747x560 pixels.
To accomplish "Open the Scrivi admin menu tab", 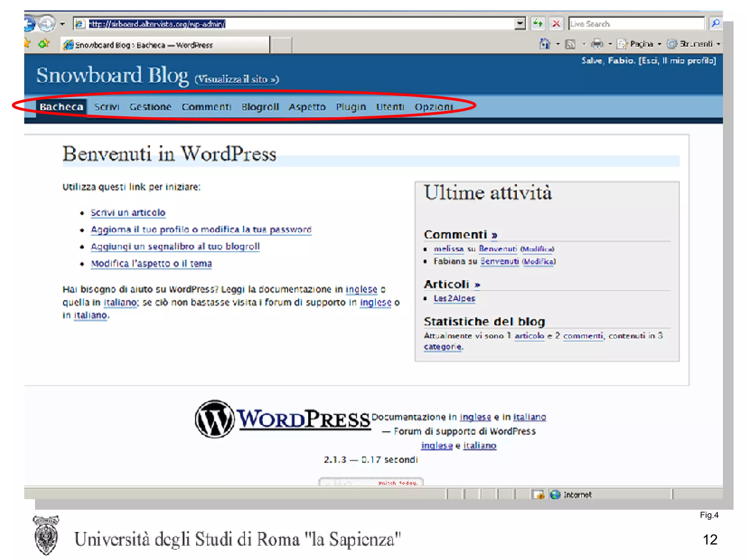I will (107, 107).
